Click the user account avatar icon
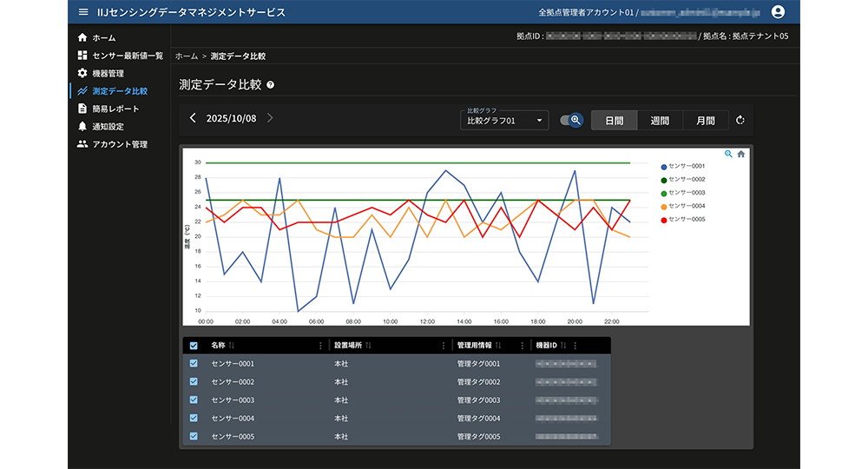The width and height of the screenshot is (868, 469). pyautogui.click(x=778, y=12)
